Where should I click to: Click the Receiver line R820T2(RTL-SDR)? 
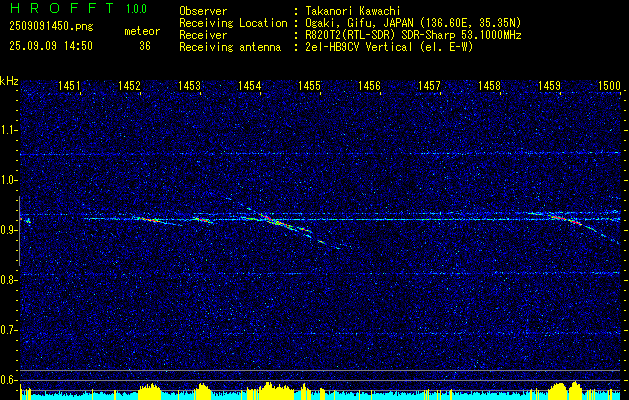[350, 35]
